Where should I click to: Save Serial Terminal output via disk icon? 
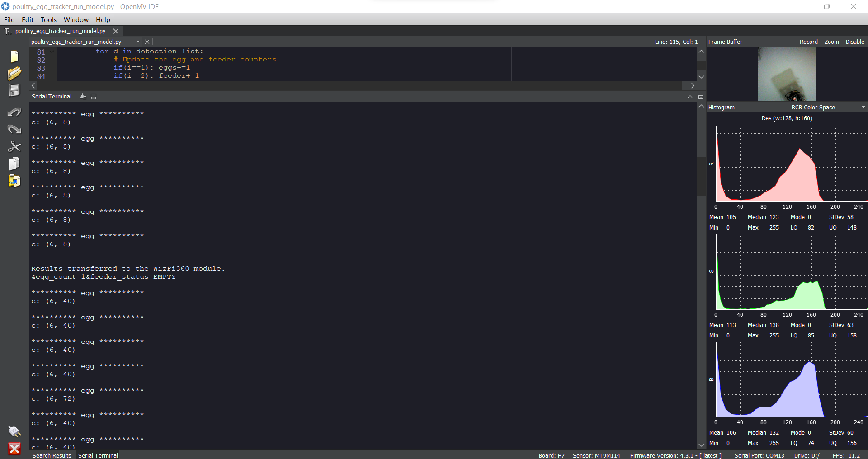[94, 96]
